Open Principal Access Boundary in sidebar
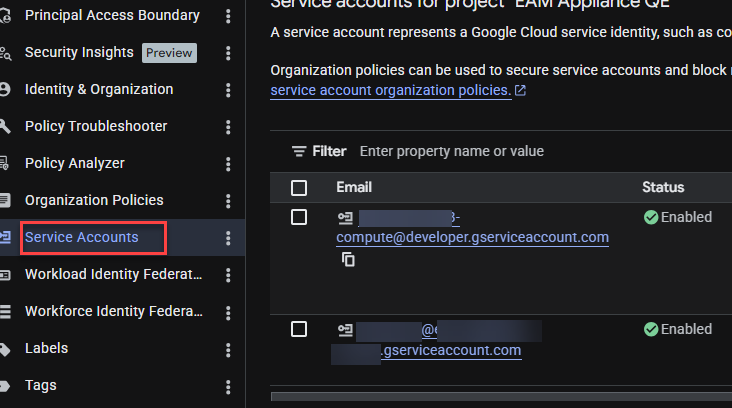Image resolution: width=732 pixels, height=408 pixels. 112,15
